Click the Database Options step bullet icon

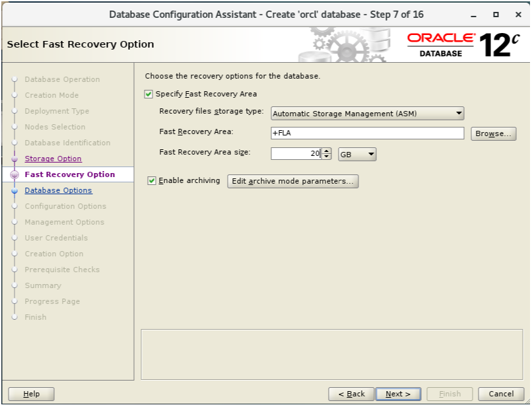coord(15,190)
